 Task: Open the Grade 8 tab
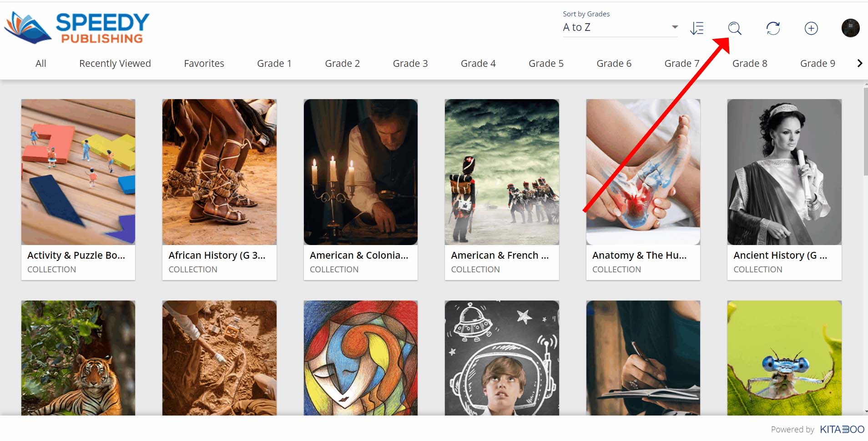coord(750,63)
